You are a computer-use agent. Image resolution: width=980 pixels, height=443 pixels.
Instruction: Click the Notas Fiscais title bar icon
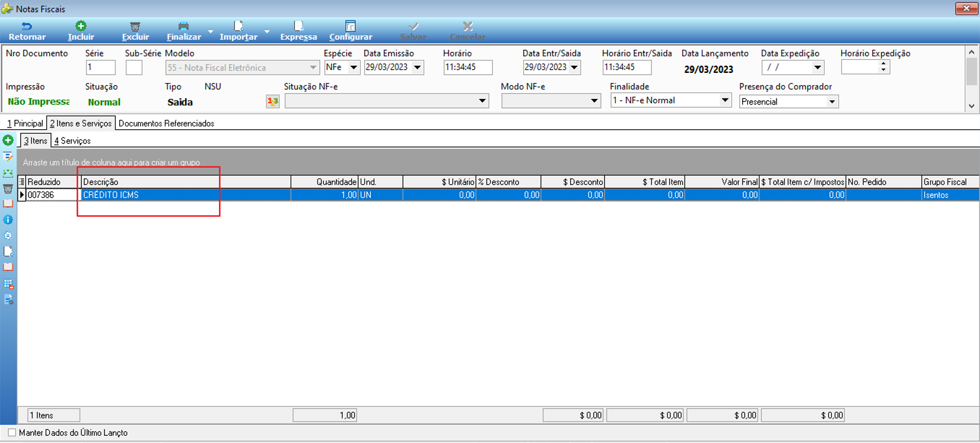coord(7,9)
